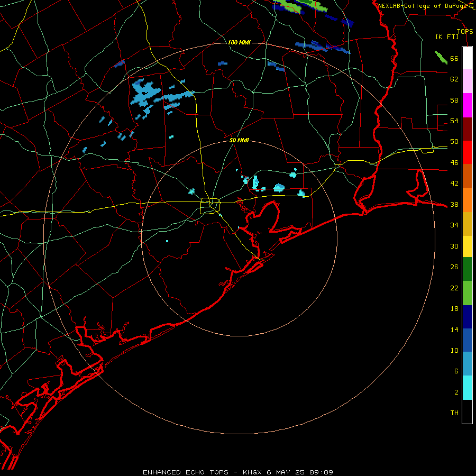Click the '46' scale label

click(x=454, y=163)
